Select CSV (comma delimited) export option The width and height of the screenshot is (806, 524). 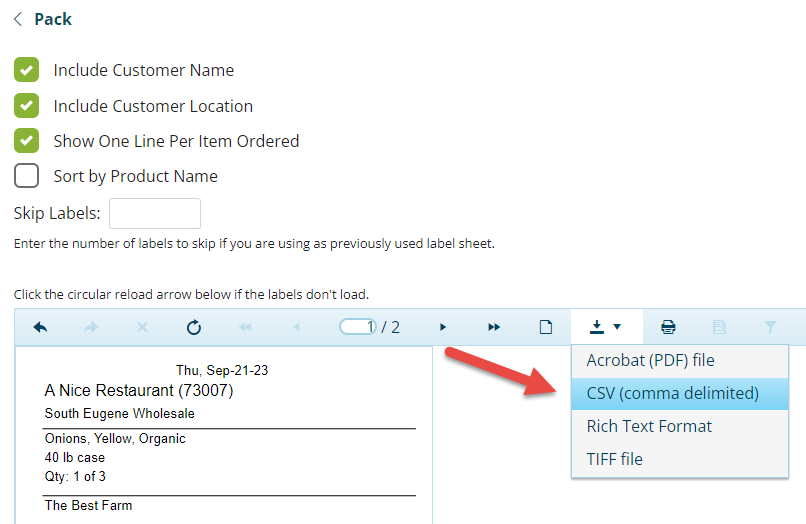[x=672, y=393]
